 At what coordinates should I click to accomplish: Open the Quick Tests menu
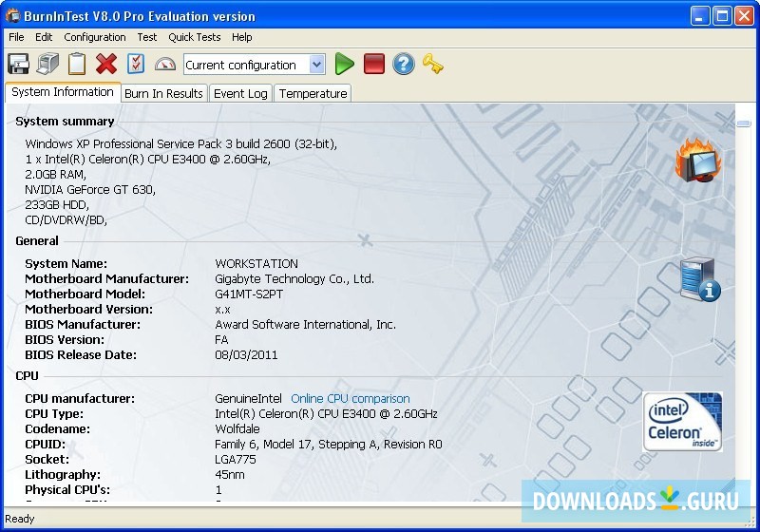195,37
